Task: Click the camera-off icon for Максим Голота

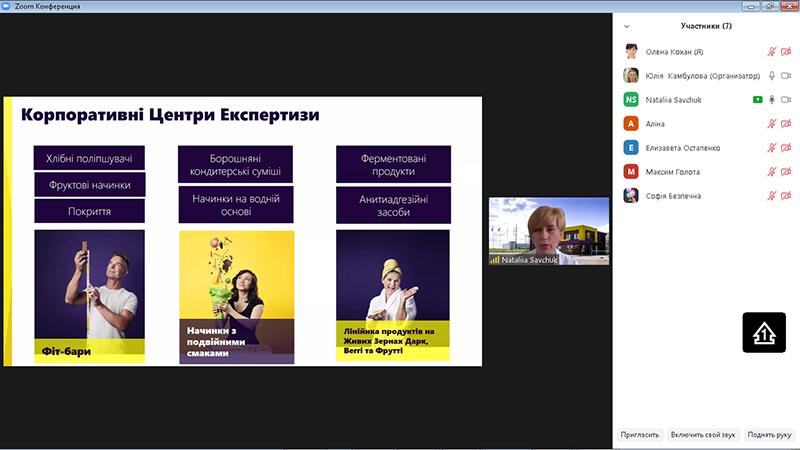Action: [x=786, y=171]
